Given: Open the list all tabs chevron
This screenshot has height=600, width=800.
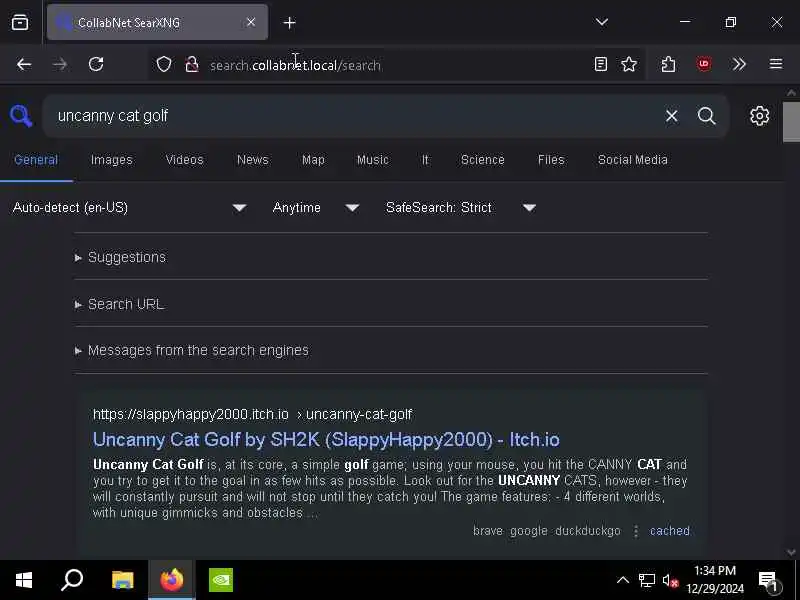Looking at the screenshot, I should coord(602,22).
